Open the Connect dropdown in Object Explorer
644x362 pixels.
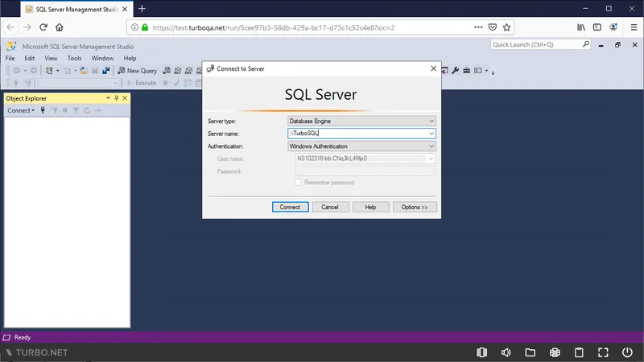coord(21,110)
